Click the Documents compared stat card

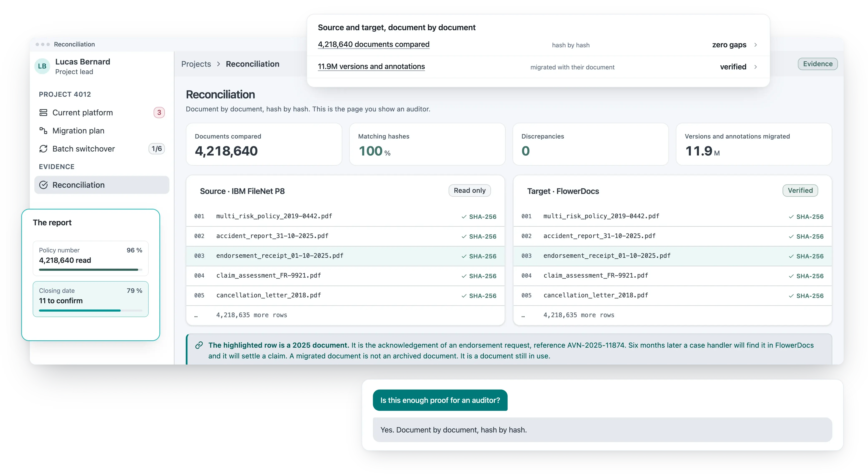[x=264, y=144]
